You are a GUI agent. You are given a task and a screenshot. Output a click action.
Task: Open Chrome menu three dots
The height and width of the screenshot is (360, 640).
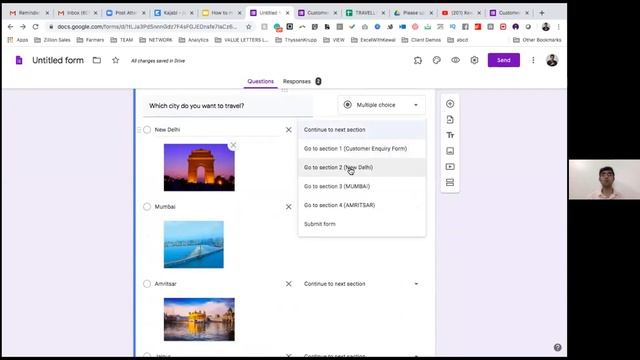(558, 27)
